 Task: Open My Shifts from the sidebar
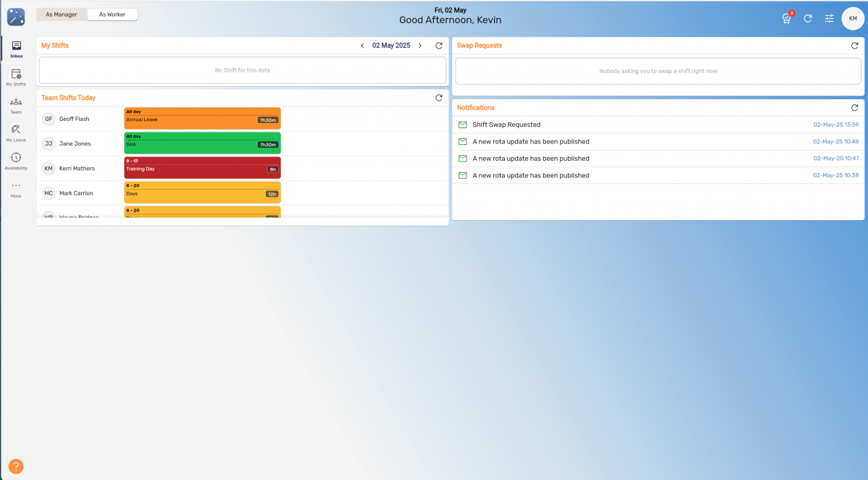click(x=16, y=77)
